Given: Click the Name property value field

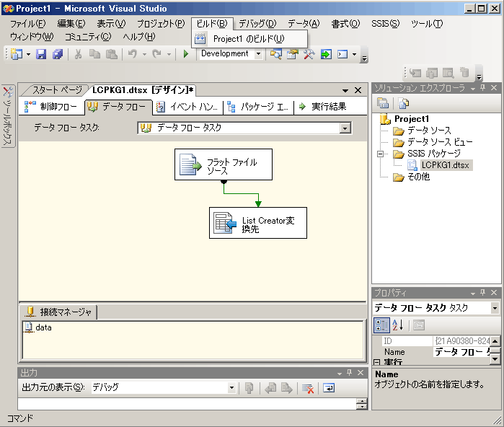Looking at the screenshot, I should click(x=462, y=352).
